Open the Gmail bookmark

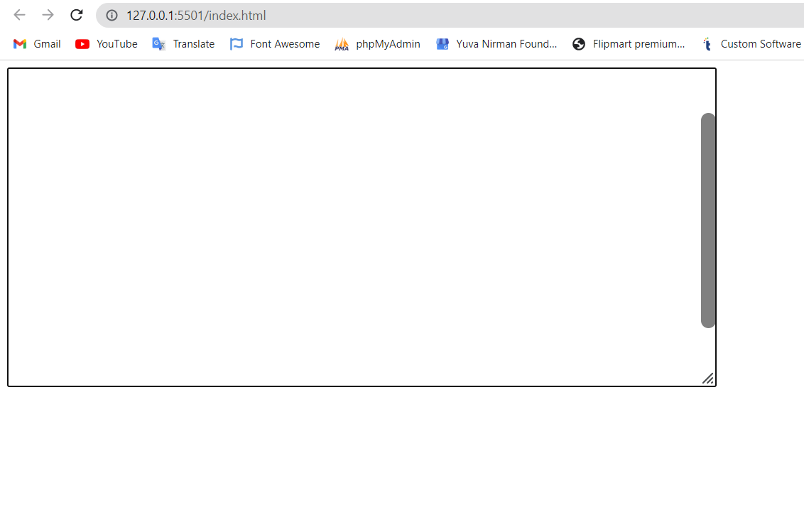(36, 43)
